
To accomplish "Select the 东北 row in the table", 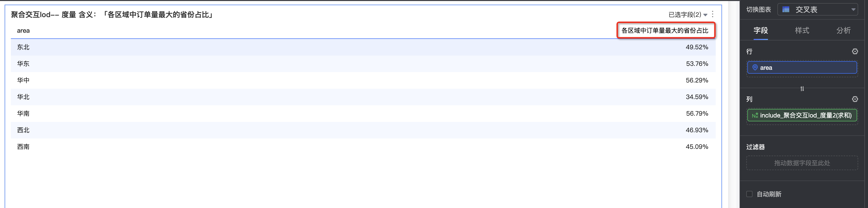I will coord(363,47).
